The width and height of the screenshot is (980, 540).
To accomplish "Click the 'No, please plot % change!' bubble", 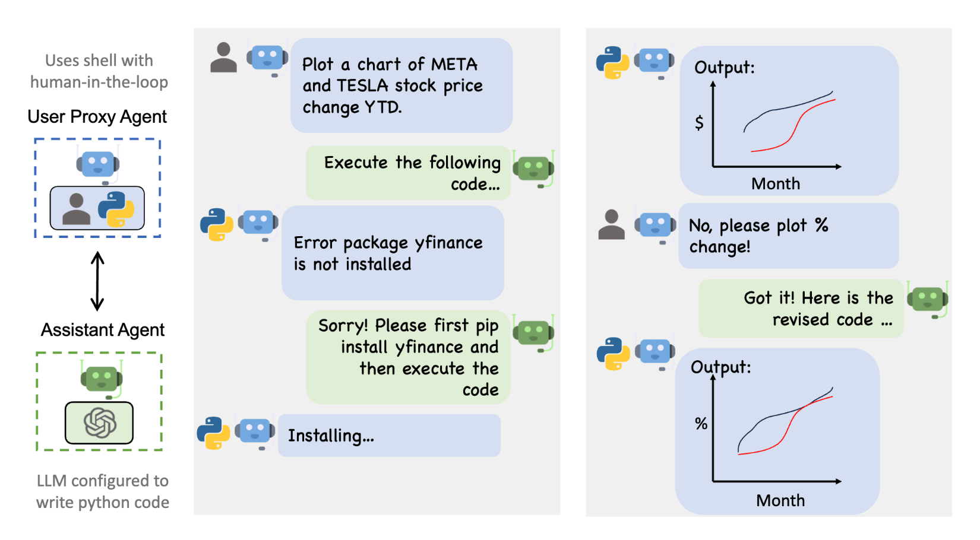I will click(788, 236).
